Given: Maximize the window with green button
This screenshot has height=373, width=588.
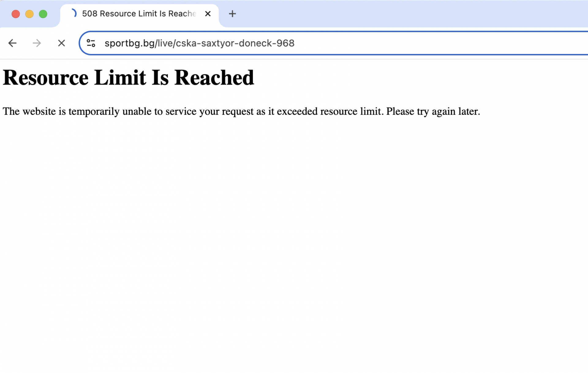Looking at the screenshot, I should pyautogui.click(x=43, y=14).
